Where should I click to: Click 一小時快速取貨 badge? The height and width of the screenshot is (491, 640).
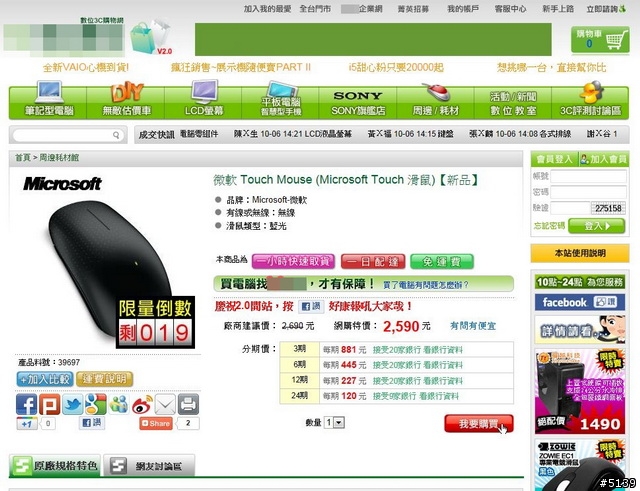coord(293,261)
